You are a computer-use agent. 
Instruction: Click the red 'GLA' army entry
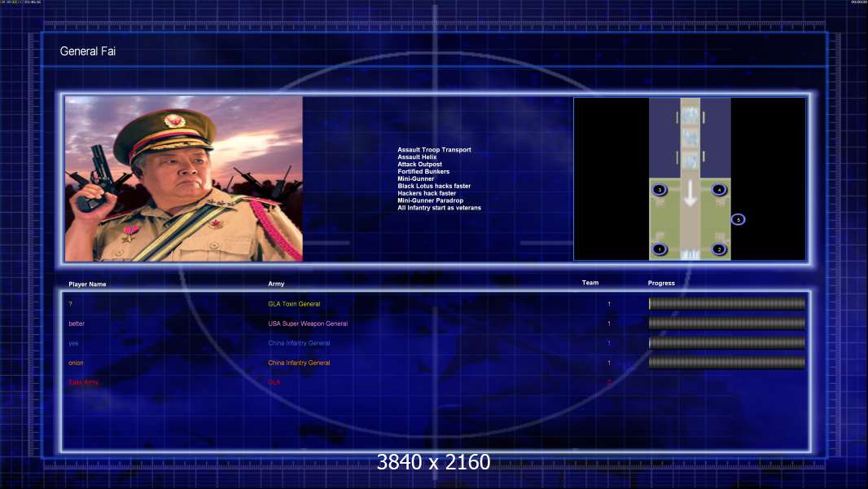(274, 382)
